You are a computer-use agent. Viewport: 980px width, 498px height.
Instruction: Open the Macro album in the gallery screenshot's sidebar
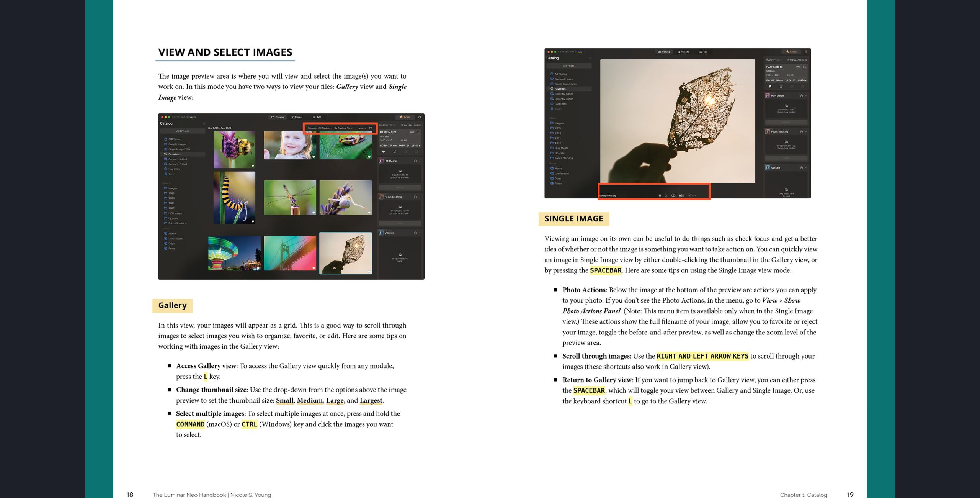[170, 234]
